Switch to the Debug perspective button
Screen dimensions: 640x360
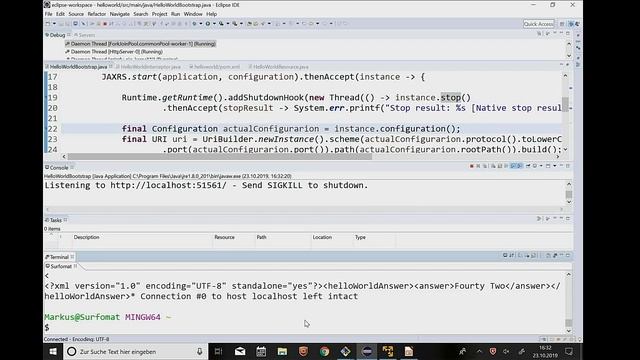tap(571, 24)
